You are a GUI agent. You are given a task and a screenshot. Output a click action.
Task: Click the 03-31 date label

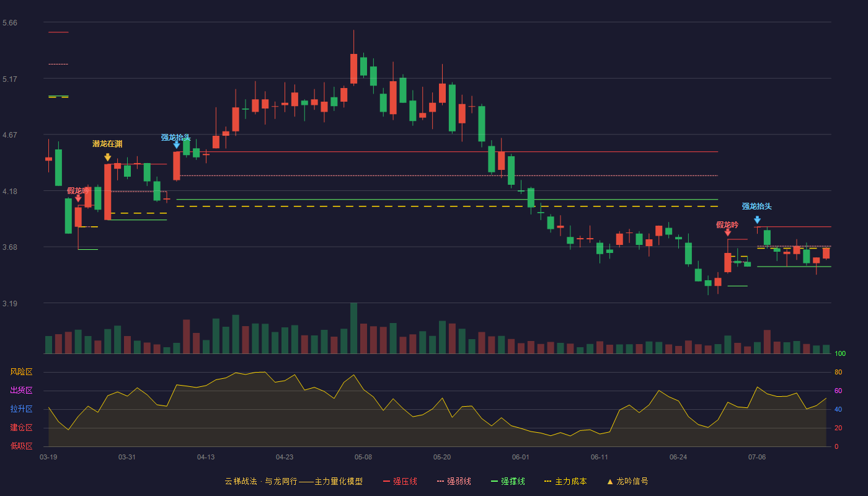tap(127, 457)
